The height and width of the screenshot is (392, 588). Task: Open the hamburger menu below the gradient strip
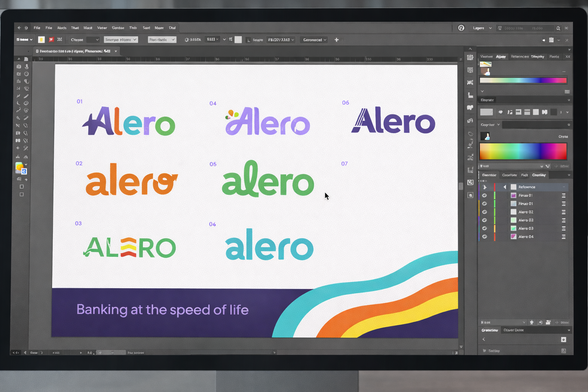[567, 91]
